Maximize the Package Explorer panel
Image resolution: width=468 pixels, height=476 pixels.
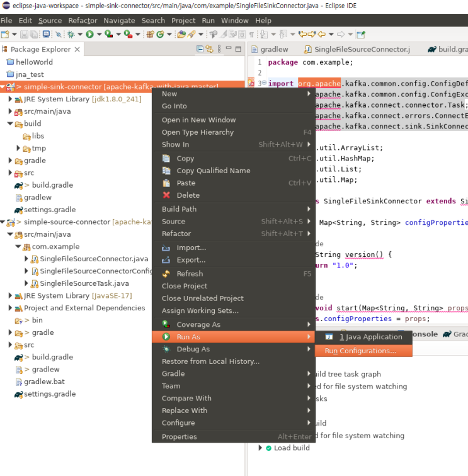(238, 49)
